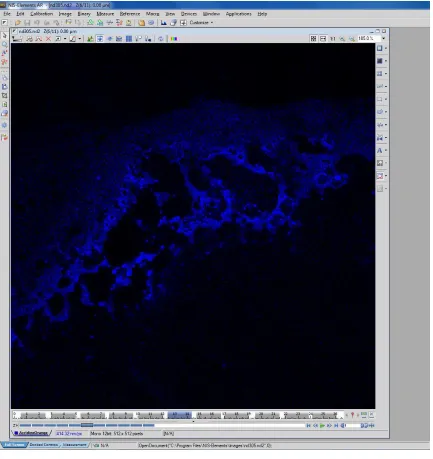Click the blue grid icon in the image toolbar
Viewport: 433px width, 459px height.
pyautogui.click(x=129, y=39)
